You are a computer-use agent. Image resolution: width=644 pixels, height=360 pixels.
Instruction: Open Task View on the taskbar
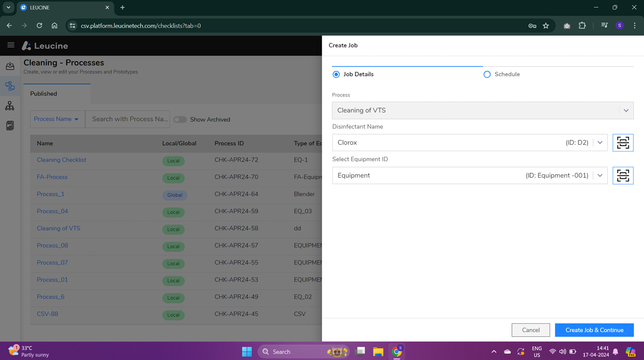pyautogui.click(x=360, y=351)
